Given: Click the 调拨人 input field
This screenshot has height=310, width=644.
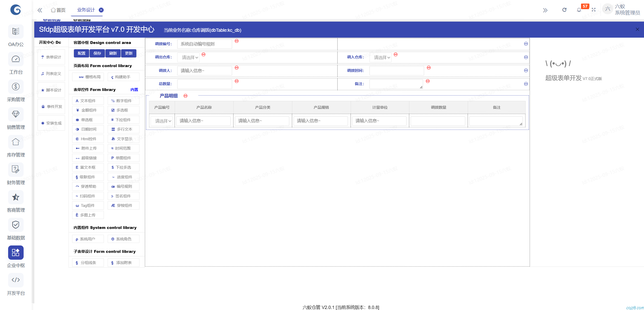Looking at the screenshot, I should [x=204, y=70].
